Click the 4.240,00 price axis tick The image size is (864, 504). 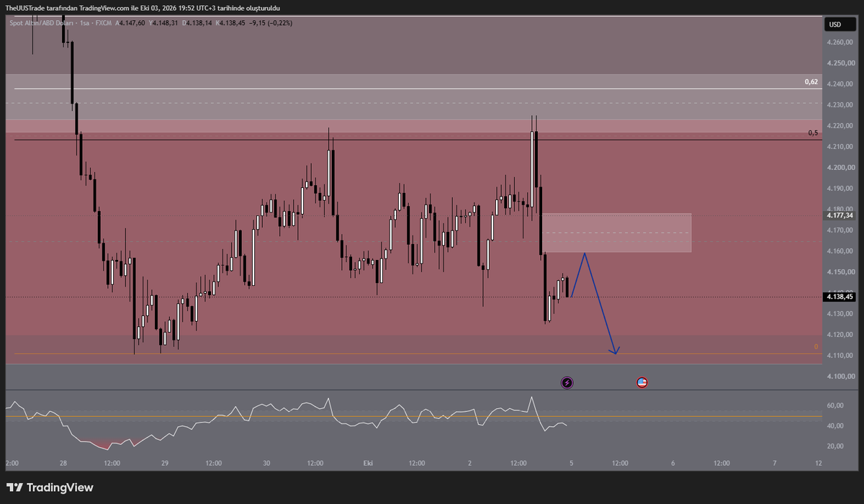pyautogui.click(x=840, y=84)
